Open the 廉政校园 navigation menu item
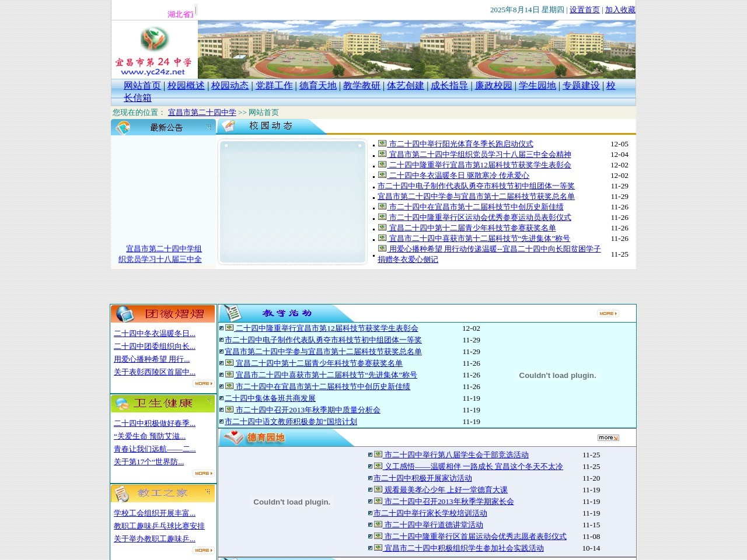This screenshot has width=747, height=560. pyautogui.click(x=493, y=85)
